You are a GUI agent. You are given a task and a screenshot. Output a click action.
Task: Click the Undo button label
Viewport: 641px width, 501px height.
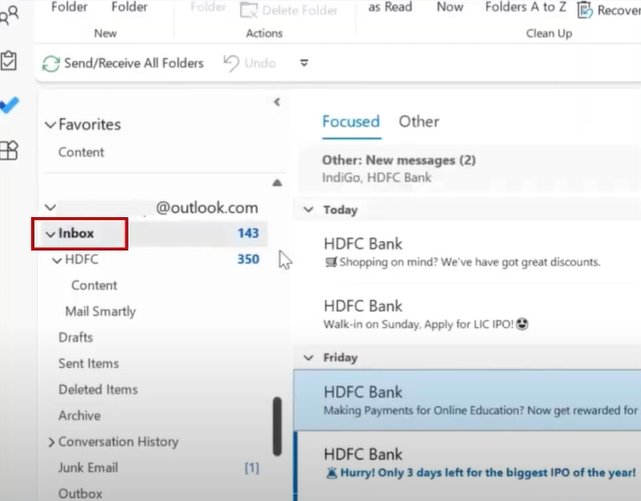(x=260, y=63)
